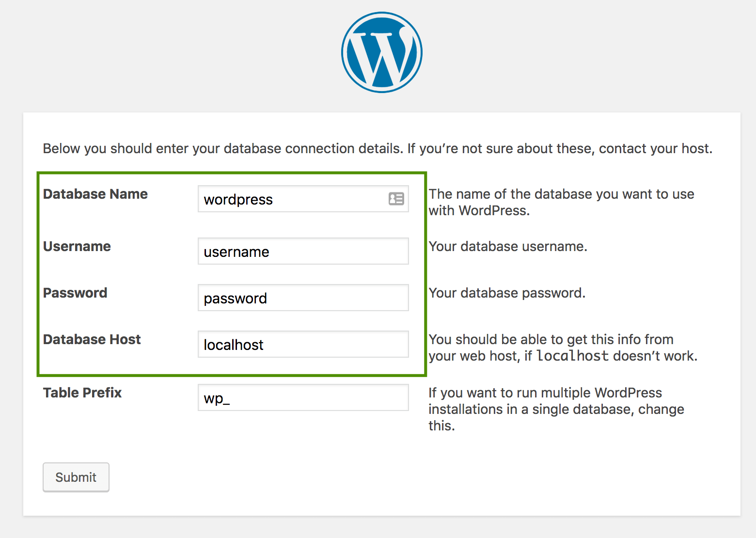Focus the Table Prefix input field
This screenshot has width=756, height=538.
[x=303, y=397]
